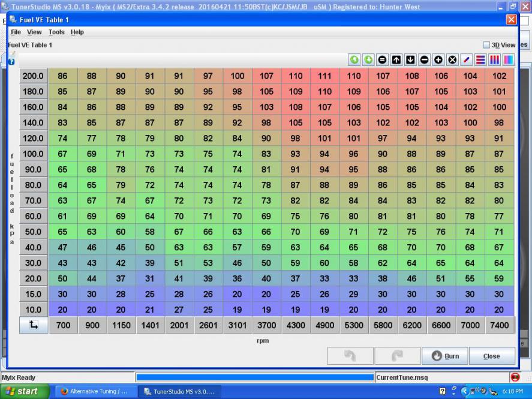Click the increment up-arrow toolbar icon
This screenshot has width=532, height=399.
click(396, 60)
